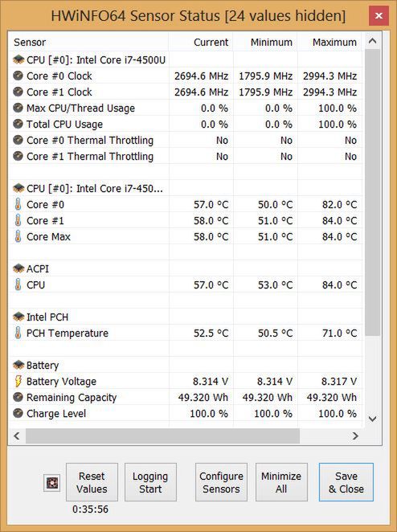Image resolution: width=397 pixels, height=532 pixels.
Task: Click the 2694.6 MHz current value of Core #0 Clock
Action: pyautogui.click(x=201, y=76)
